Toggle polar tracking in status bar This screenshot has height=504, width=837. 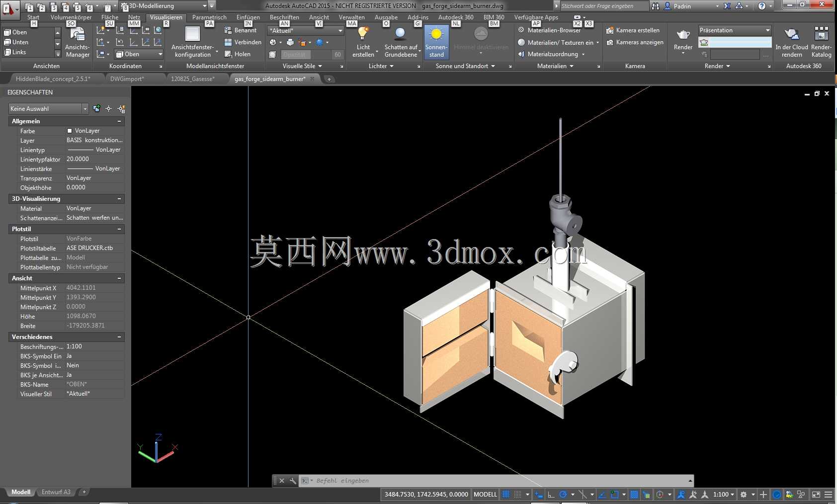(563, 495)
